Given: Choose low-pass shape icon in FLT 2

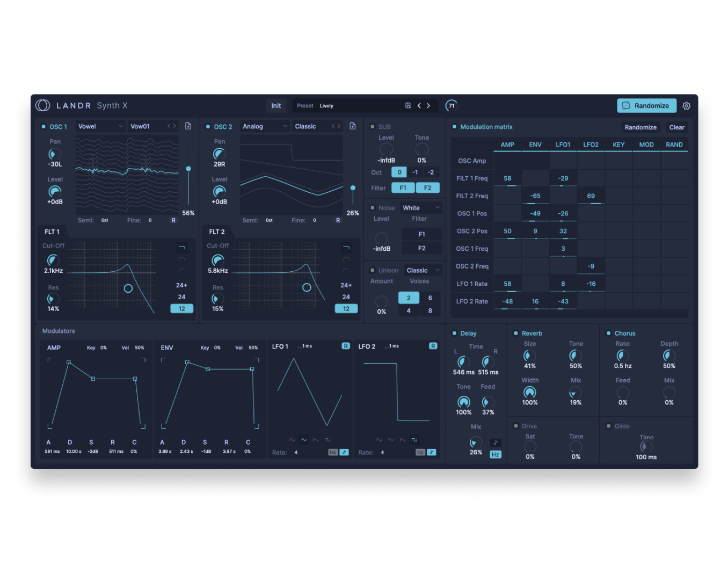Looking at the screenshot, I should [x=346, y=248].
